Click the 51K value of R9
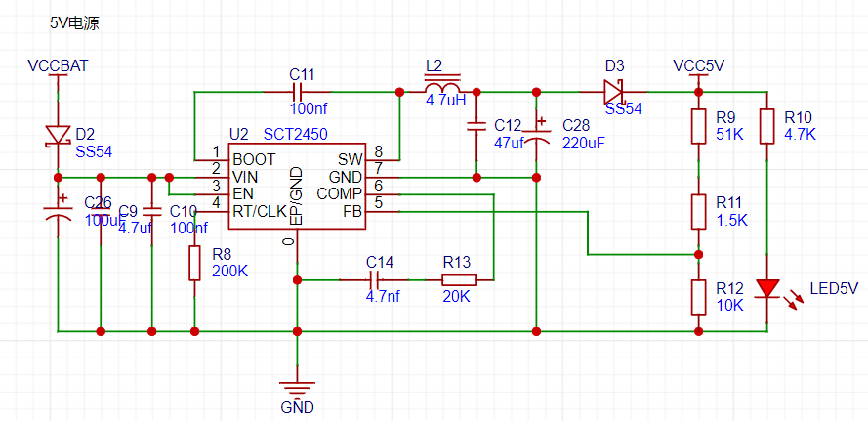This screenshot has height=421, width=868. (x=731, y=135)
